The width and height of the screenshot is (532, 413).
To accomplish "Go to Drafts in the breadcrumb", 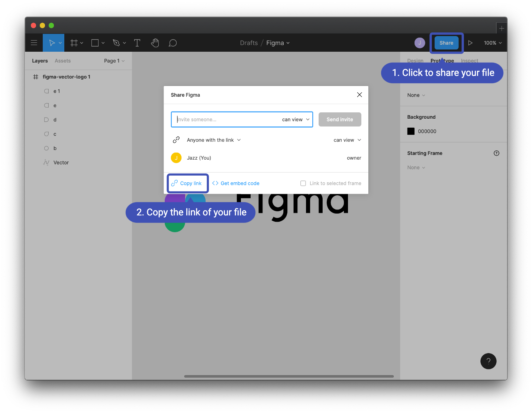I will [249, 43].
